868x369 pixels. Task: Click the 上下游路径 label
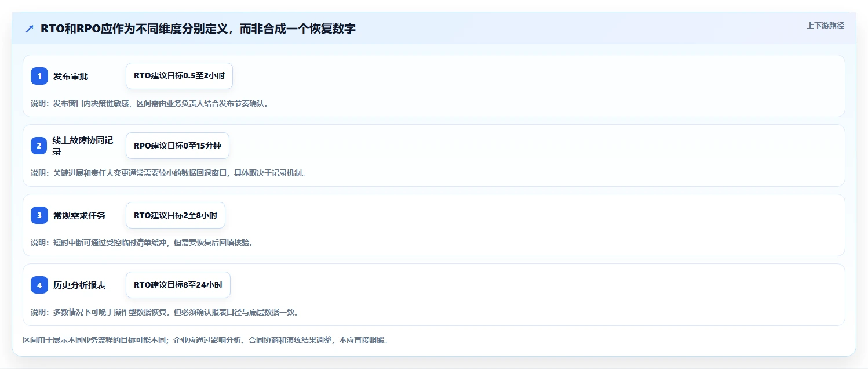pos(825,26)
